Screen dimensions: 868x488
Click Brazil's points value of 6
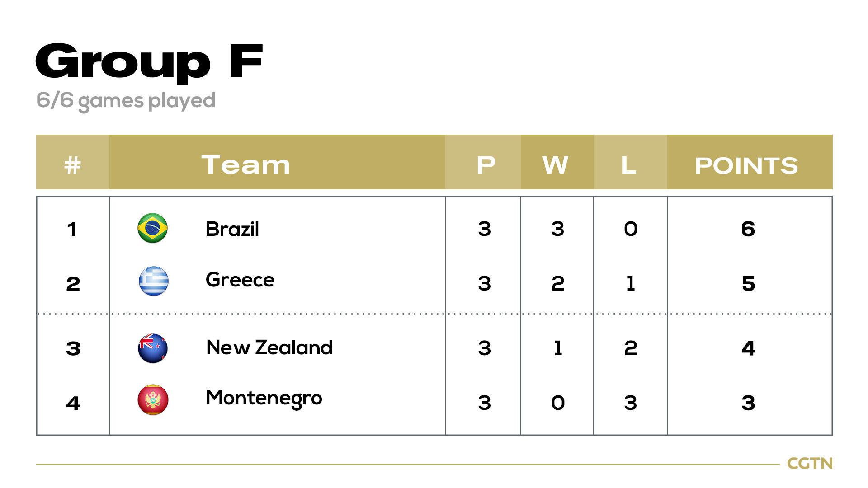[748, 229]
